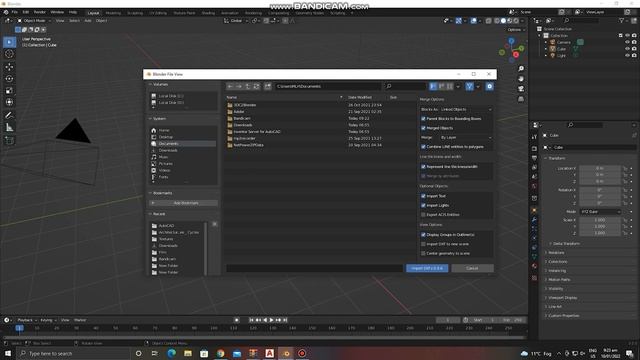The height and width of the screenshot is (360, 640).
Task: Click Camera object in Outliner
Action: click(564, 42)
